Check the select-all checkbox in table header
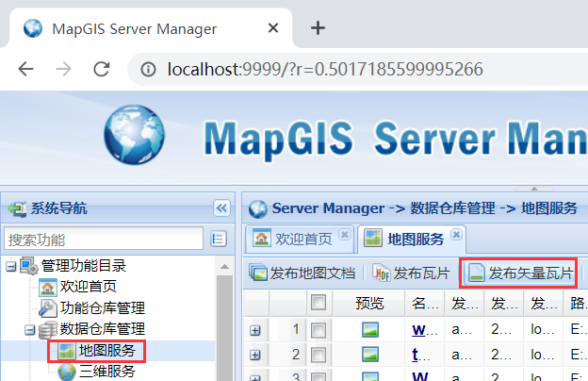 [318, 303]
